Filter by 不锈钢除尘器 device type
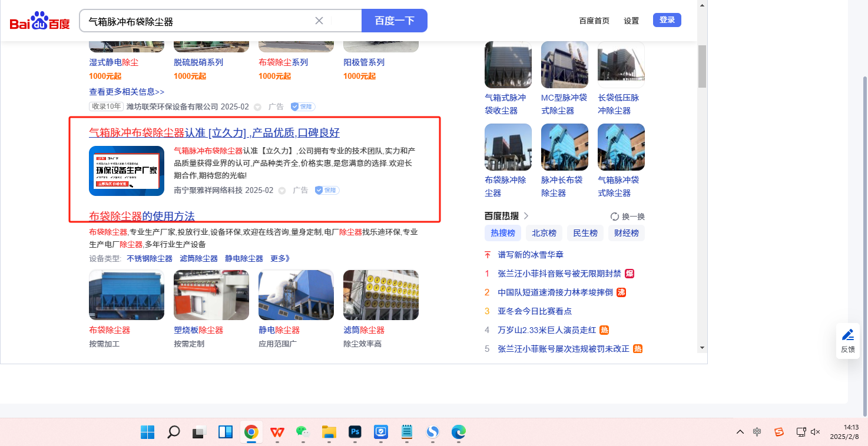 (x=150, y=258)
